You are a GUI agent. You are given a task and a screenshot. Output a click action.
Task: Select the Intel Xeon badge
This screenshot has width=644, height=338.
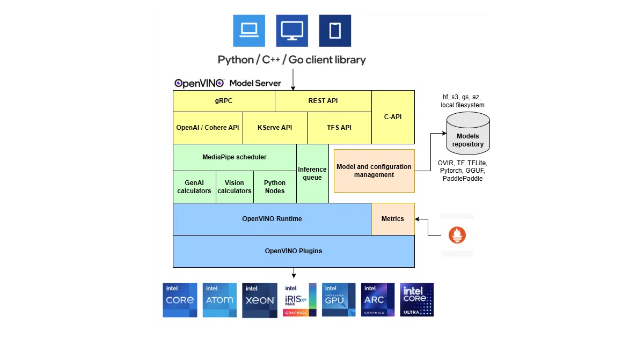click(x=260, y=300)
